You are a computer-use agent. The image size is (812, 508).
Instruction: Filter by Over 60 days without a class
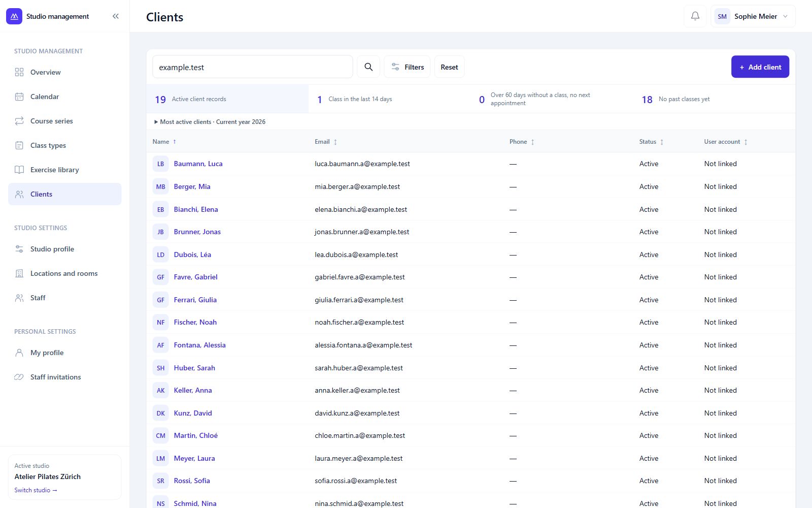[x=552, y=99]
